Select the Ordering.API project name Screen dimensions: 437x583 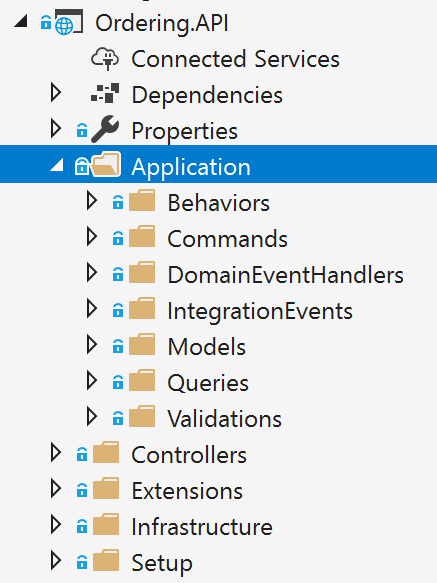point(161,23)
